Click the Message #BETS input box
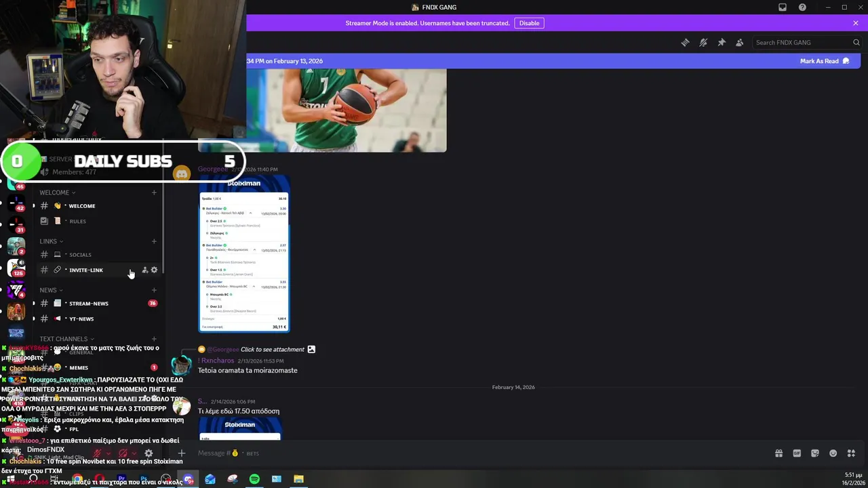Screen dimensions: 868x488 475,453
